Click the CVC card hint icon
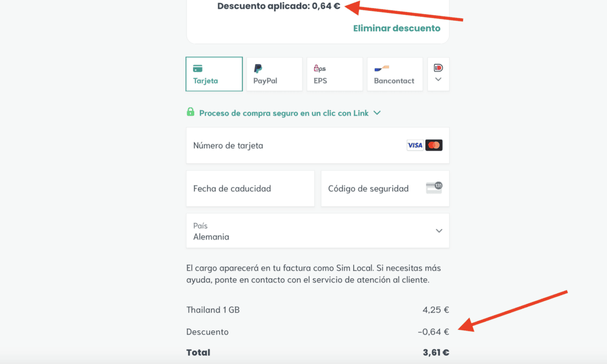Image resolution: width=607 pixels, height=364 pixels. [x=434, y=188]
